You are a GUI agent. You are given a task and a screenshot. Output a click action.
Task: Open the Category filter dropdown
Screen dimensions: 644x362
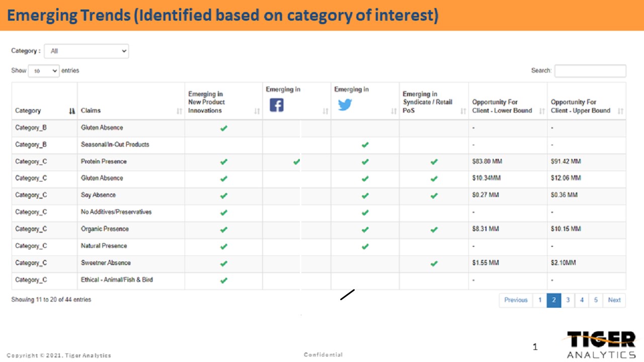click(x=87, y=51)
